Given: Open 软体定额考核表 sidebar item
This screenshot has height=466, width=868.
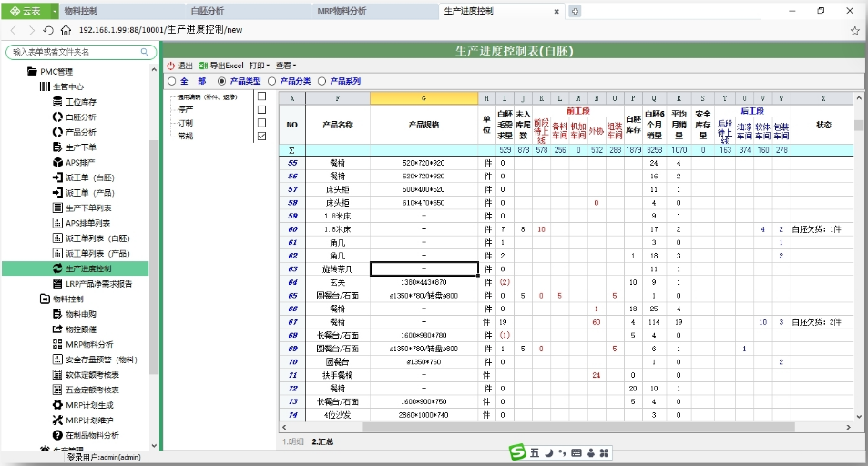Looking at the screenshot, I should pos(92,375).
